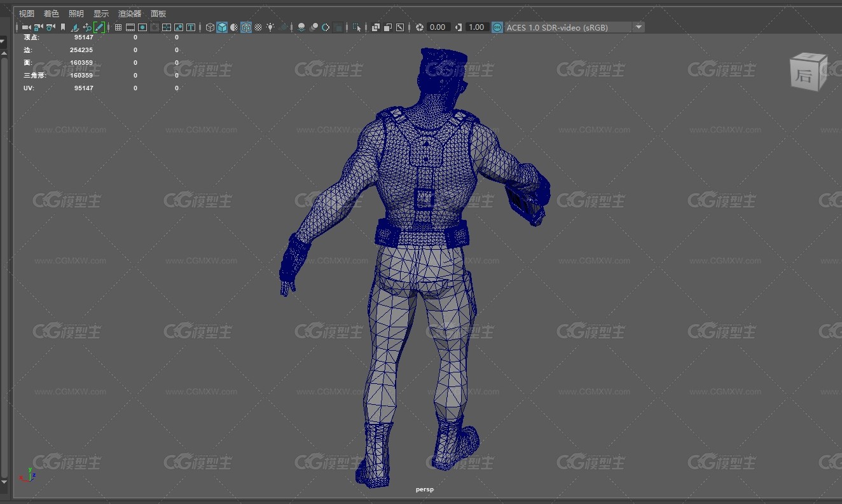Toggle Use All Lights bulb

pos(271,27)
